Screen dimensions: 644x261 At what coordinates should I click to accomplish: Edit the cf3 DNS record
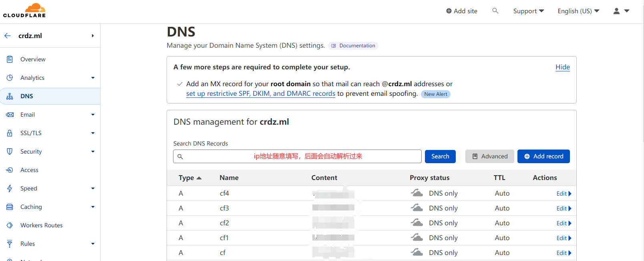point(564,208)
